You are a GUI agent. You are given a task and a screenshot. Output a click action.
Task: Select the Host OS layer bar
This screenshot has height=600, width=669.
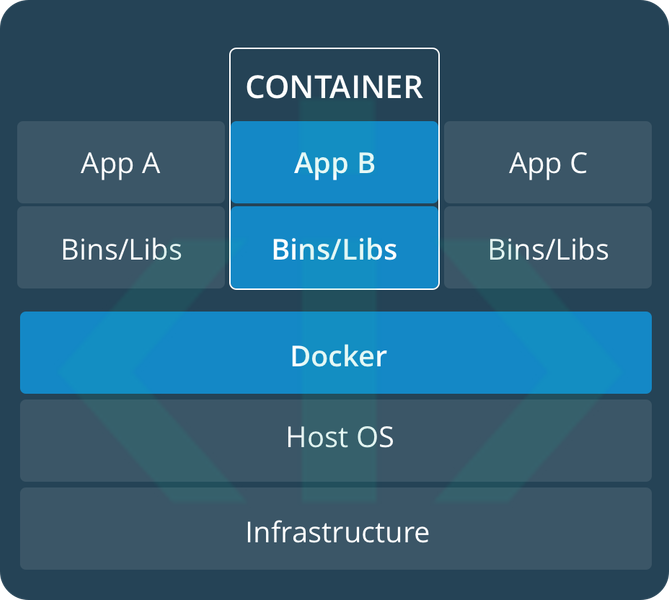(x=150, y=438)
